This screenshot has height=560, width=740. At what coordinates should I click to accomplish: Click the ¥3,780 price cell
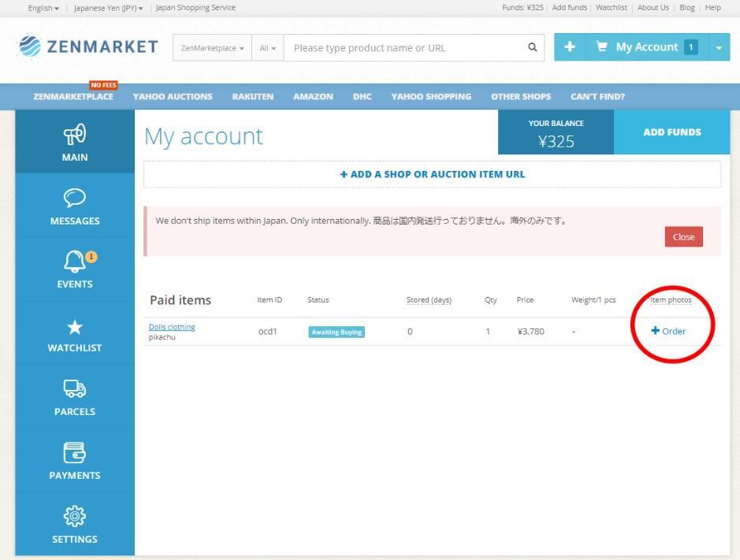pyautogui.click(x=530, y=331)
